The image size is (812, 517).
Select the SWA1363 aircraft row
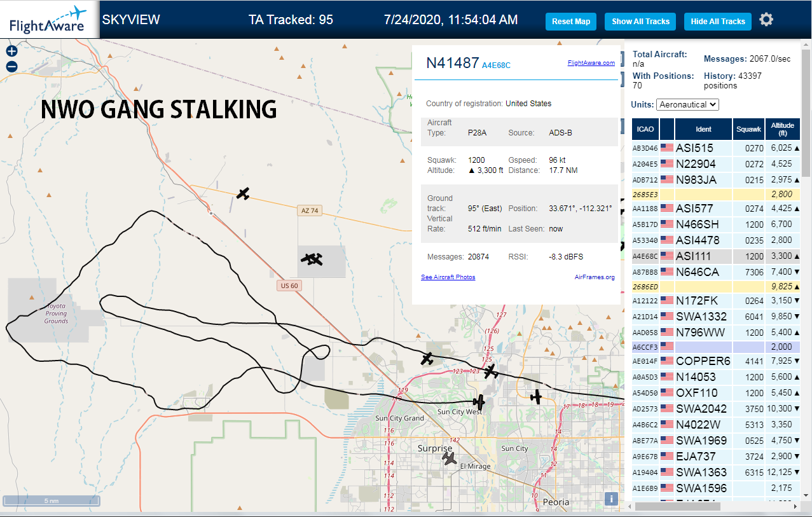717,472
